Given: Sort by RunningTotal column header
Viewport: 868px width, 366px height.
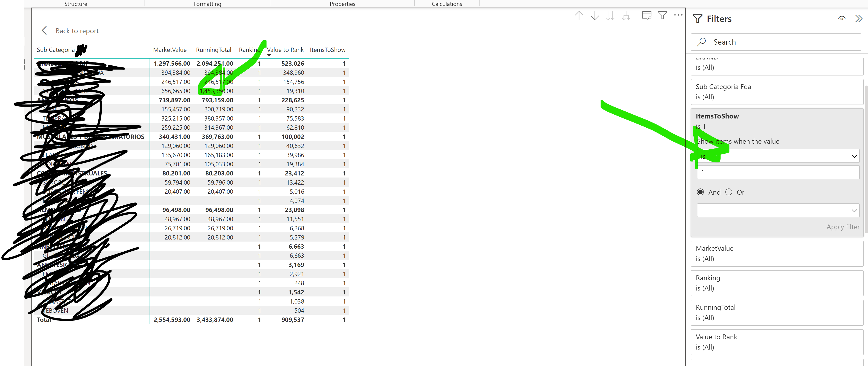Looking at the screenshot, I should click(214, 50).
